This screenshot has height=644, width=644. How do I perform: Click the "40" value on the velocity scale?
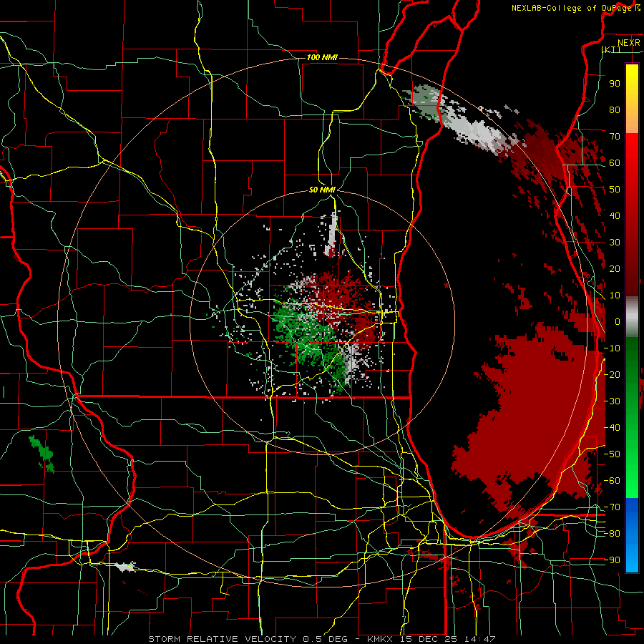pos(615,215)
